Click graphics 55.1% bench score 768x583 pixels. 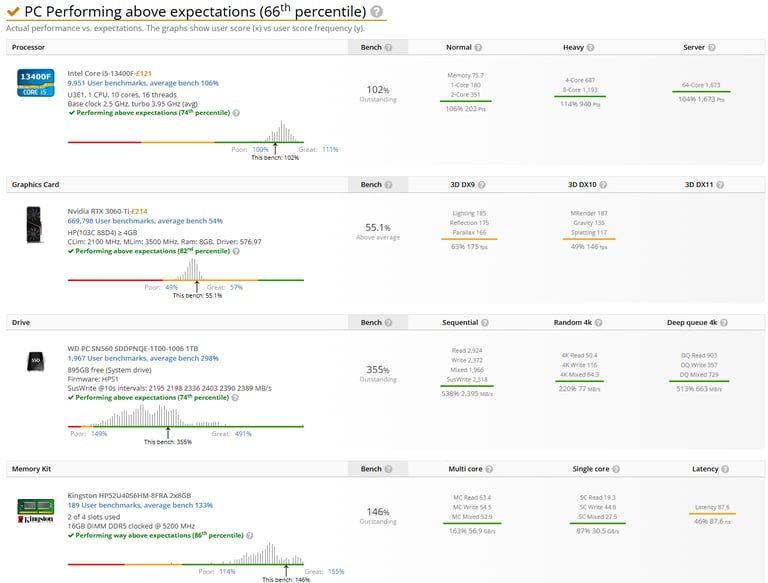[378, 228]
